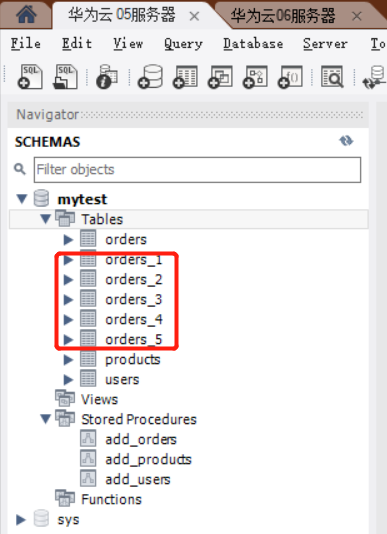
Task: Collapse the Stored Procedures node
Action: coord(46,419)
